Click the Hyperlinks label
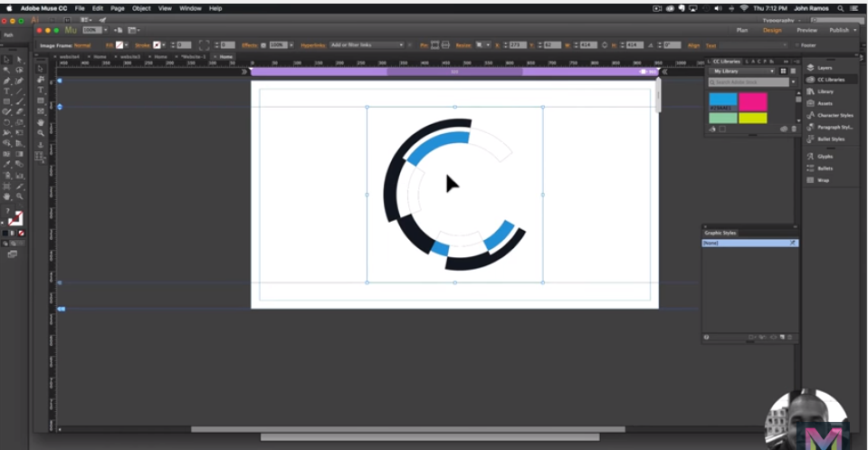Viewport: 868px width, 450px height. (x=313, y=45)
